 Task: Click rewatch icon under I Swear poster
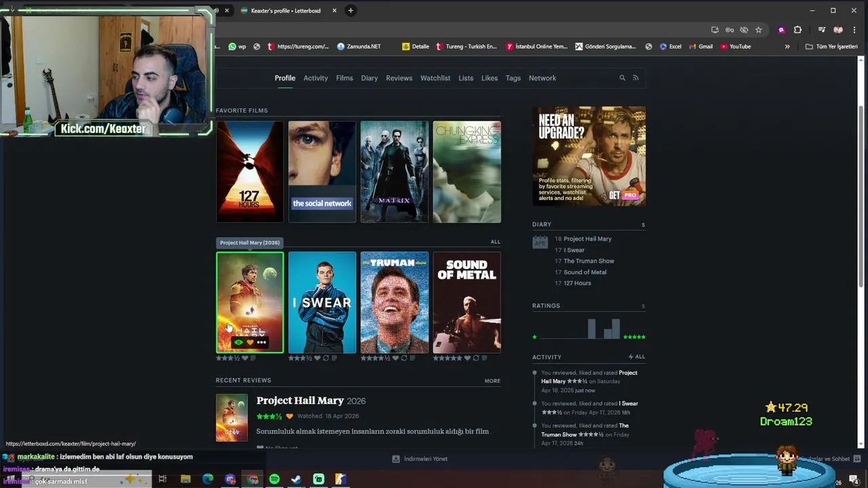coord(325,358)
